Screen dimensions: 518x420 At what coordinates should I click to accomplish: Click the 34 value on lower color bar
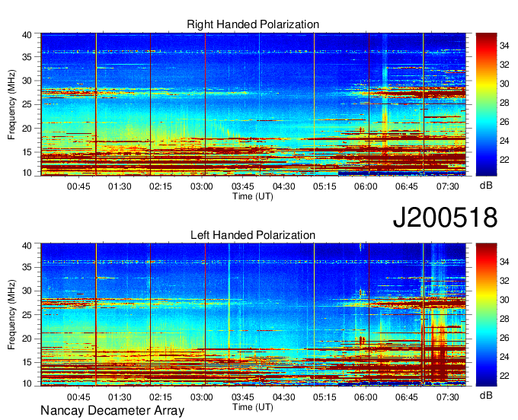pos(504,262)
